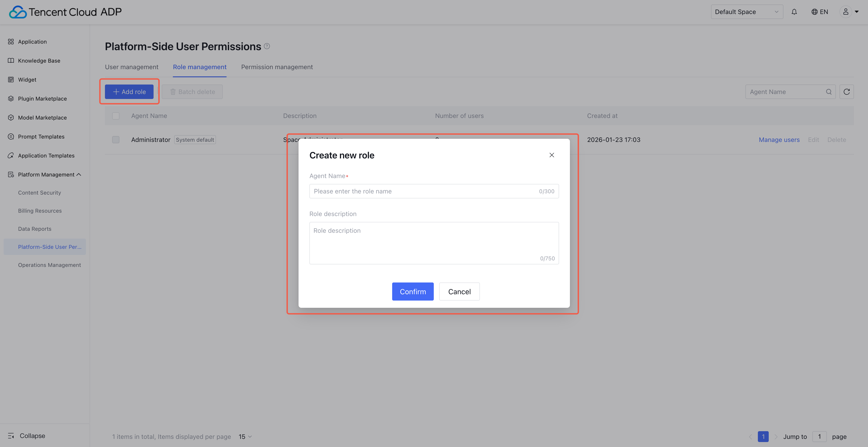This screenshot has width=868, height=447.
Task: Open the user account dropdown menu
Action: (x=850, y=12)
